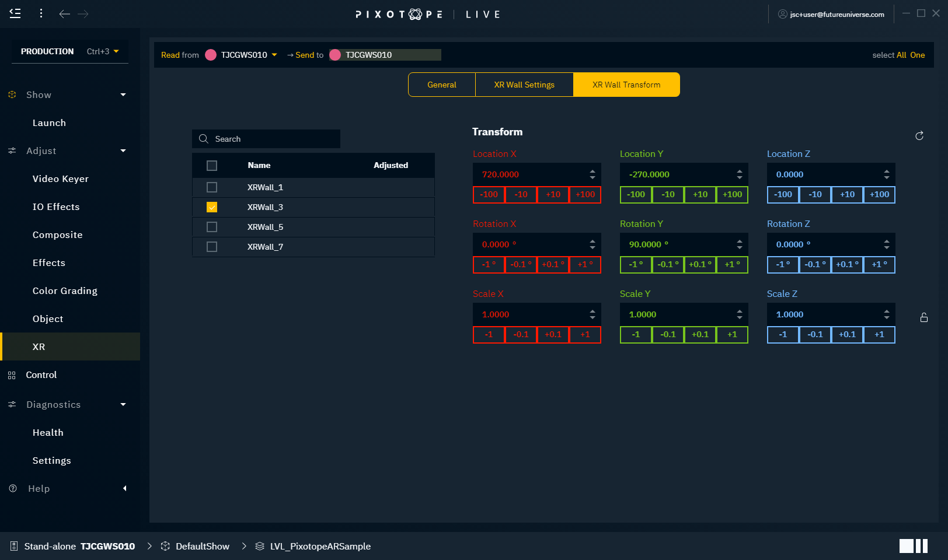Switch to the XR Wall Settings tab

pos(524,85)
